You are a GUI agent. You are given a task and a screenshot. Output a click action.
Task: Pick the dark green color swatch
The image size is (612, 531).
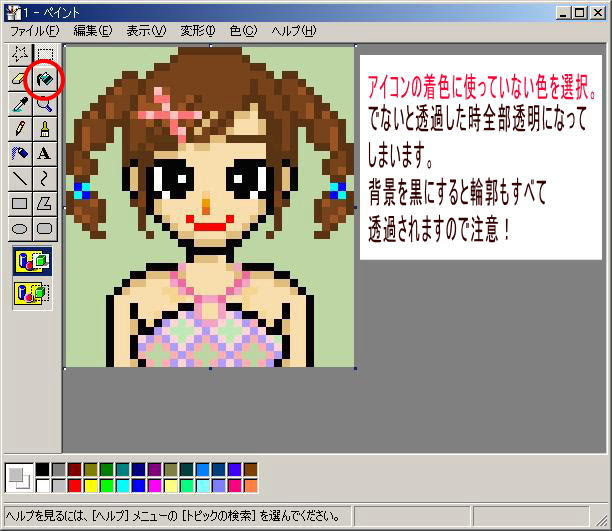(x=107, y=469)
